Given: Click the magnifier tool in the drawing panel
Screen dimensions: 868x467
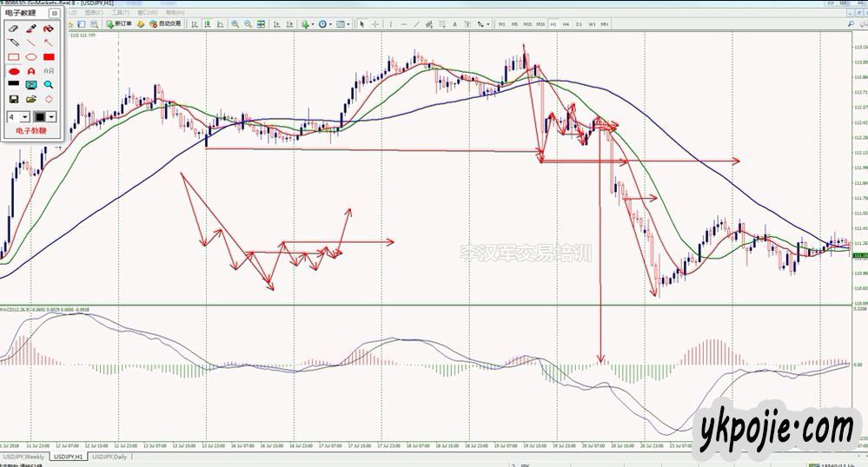Looking at the screenshot, I should click(49, 85).
